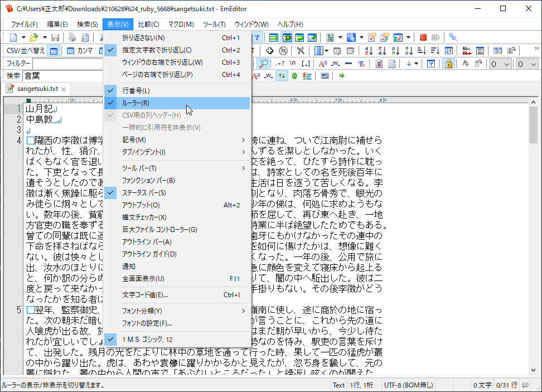Open フォントの設定 from the view menu
542x392 pixels.
[151, 324]
